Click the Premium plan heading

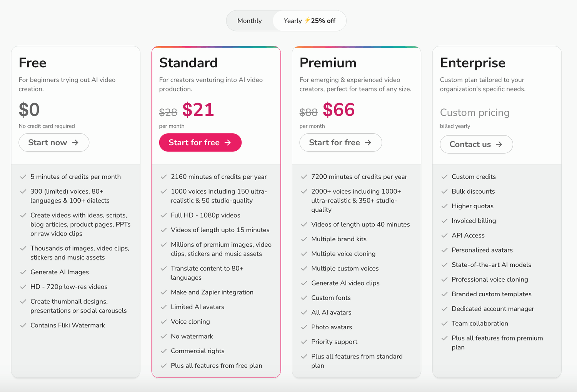coord(328,63)
